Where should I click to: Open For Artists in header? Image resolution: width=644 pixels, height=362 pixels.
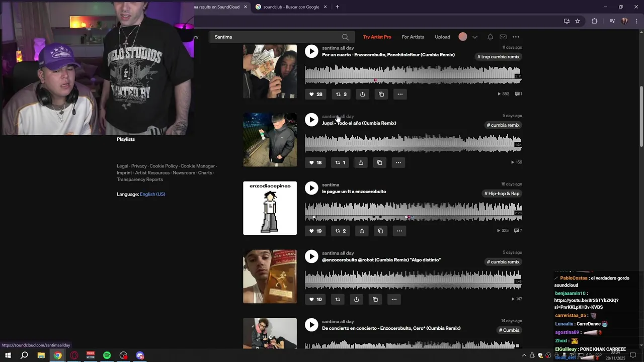[413, 37]
